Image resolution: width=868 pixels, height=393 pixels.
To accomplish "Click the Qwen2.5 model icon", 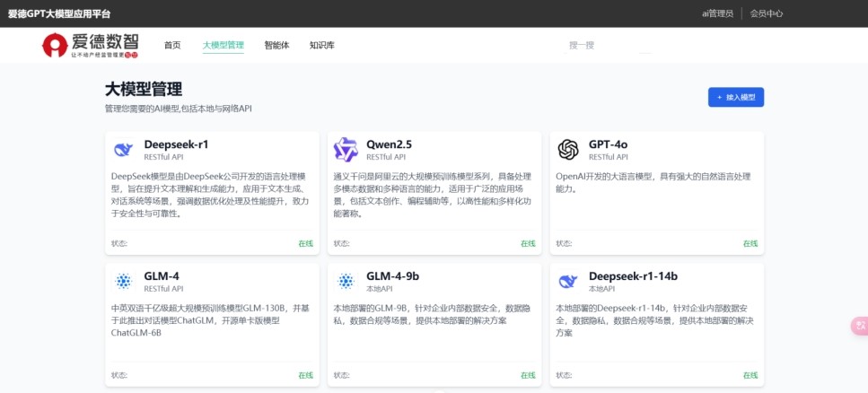I will [346, 150].
